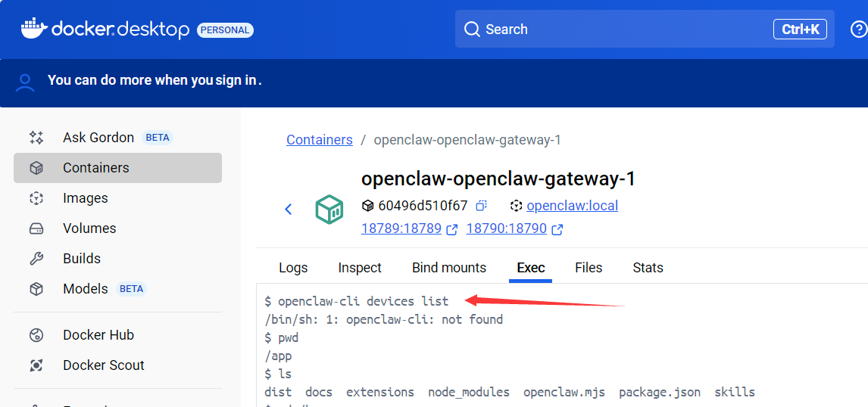The height and width of the screenshot is (407, 868).
Task: Click the Models box icon
Action: click(36, 289)
